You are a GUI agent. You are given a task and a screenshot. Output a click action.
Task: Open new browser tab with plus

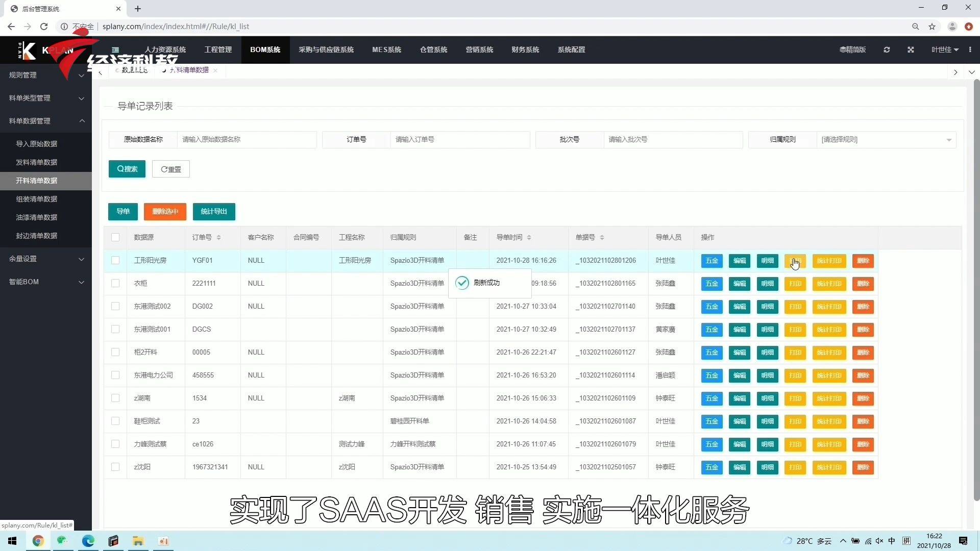point(138,9)
